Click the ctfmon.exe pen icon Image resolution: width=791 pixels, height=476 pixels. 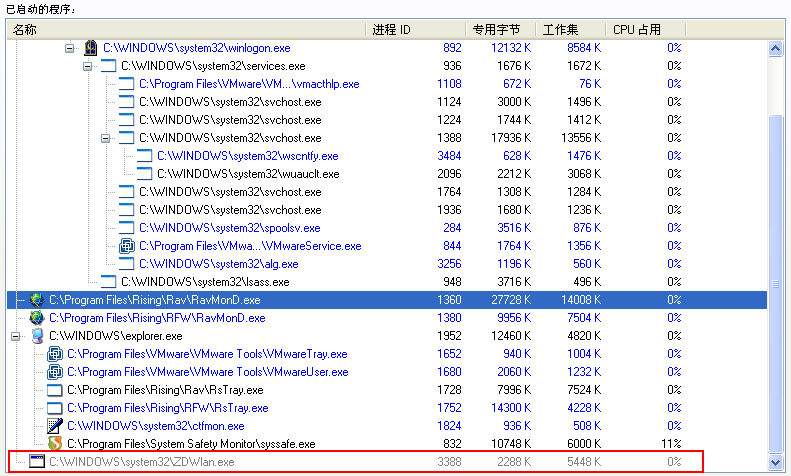54,426
